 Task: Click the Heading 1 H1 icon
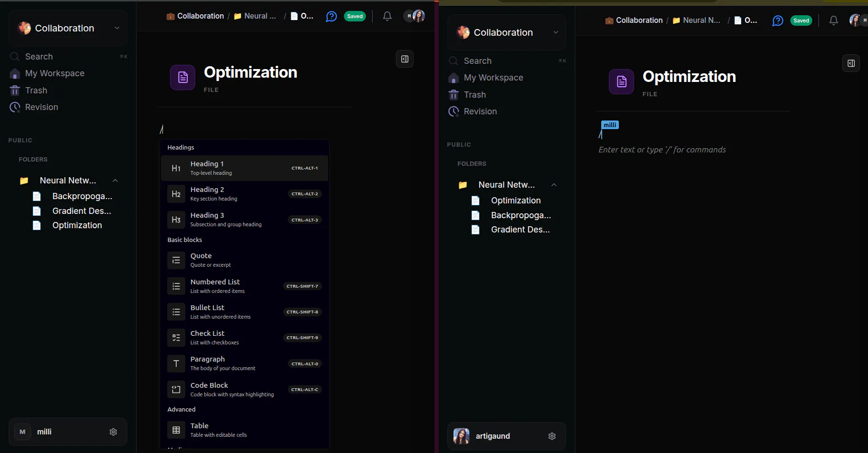coord(176,168)
